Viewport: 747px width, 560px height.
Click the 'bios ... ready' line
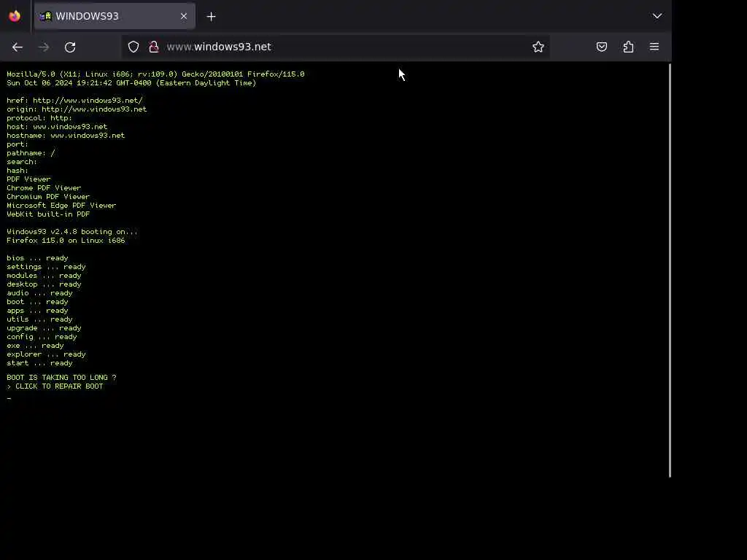38,258
